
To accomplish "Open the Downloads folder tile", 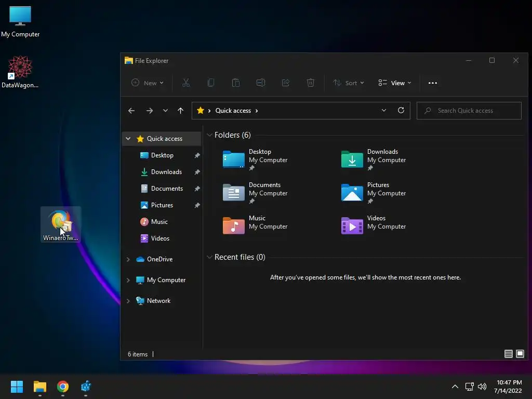I will tap(374, 159).
